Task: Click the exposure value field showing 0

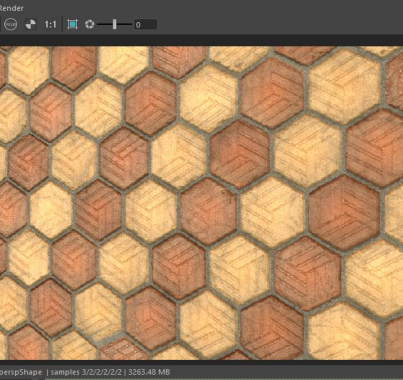Action: point(145,24)
